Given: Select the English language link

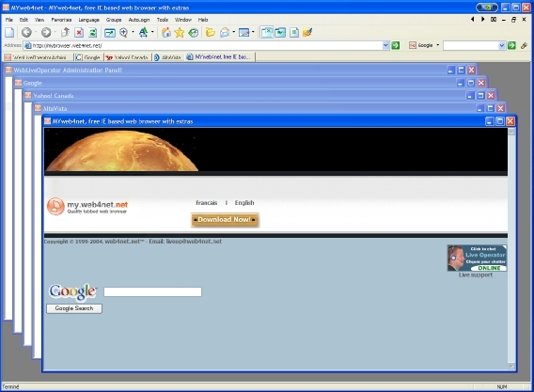Looking at the screenshot, I should [244, 203].
